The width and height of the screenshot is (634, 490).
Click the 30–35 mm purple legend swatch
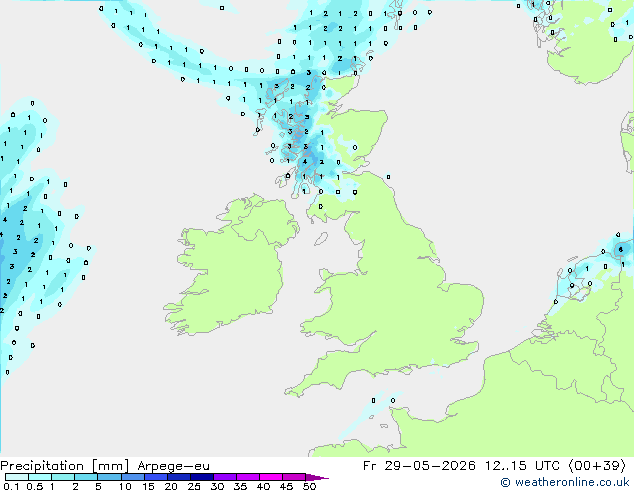click(224, 477)
